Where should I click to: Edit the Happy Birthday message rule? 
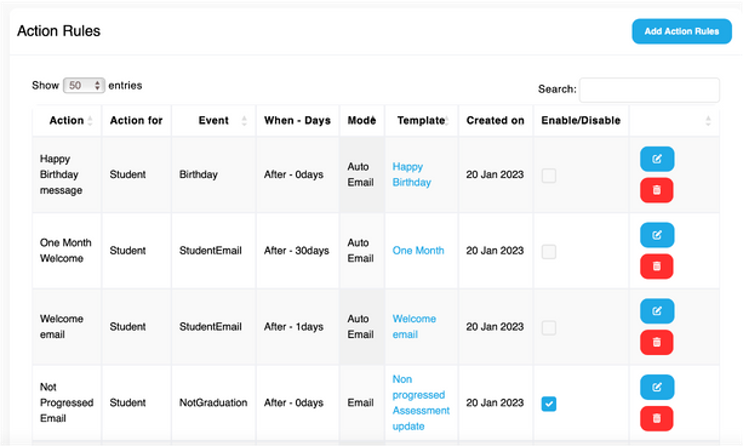657,159
